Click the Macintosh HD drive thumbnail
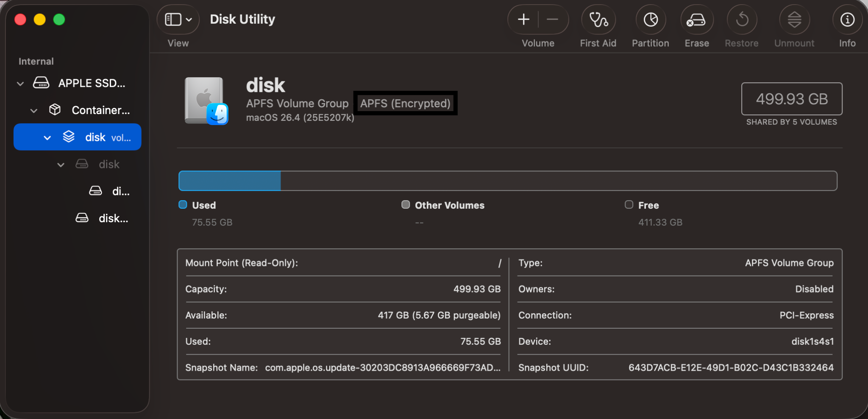This screenshot has height=419, width=868. coord(206,101)
